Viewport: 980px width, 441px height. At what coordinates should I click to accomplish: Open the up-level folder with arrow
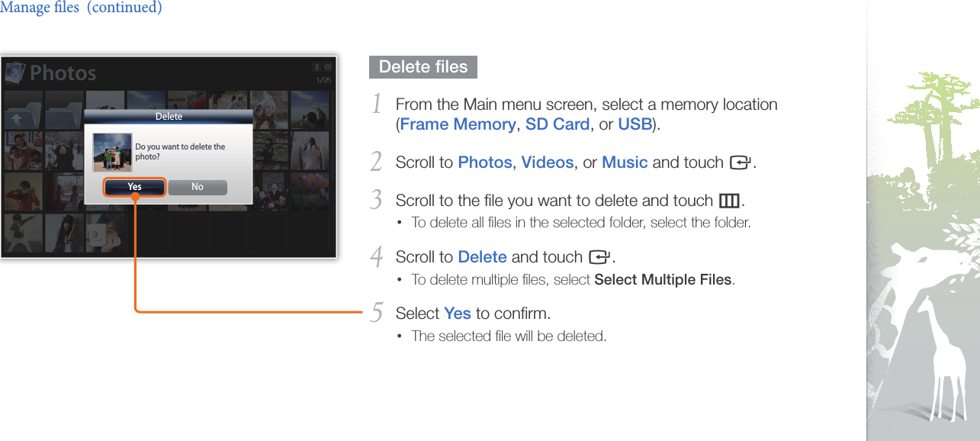point(21,112)
